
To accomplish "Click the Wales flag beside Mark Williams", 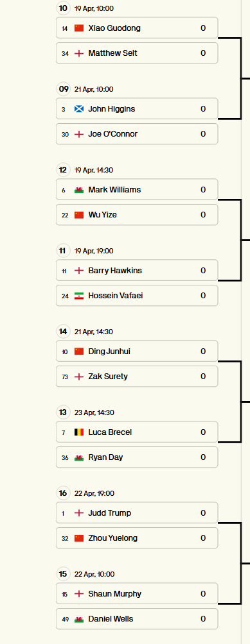I will (79, 190).
